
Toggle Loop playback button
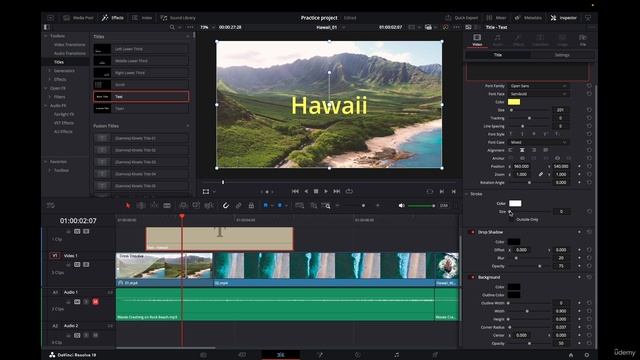coord(349,191)
